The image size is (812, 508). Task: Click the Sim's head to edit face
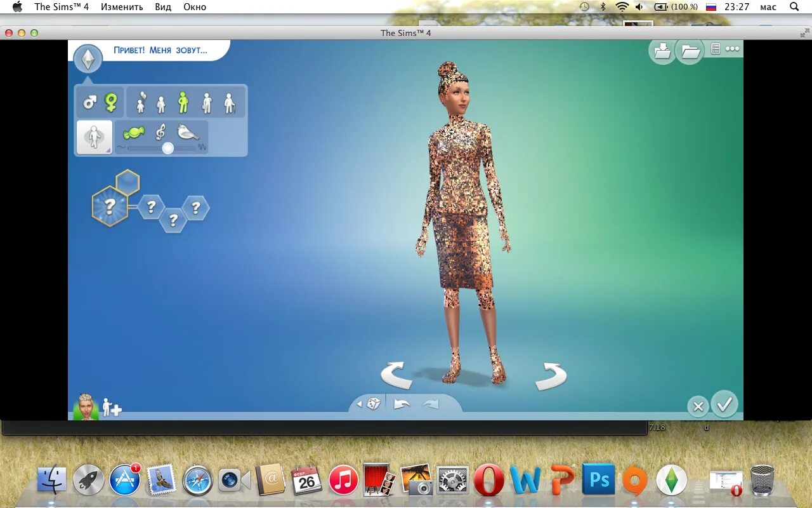[x=454, y=89]
